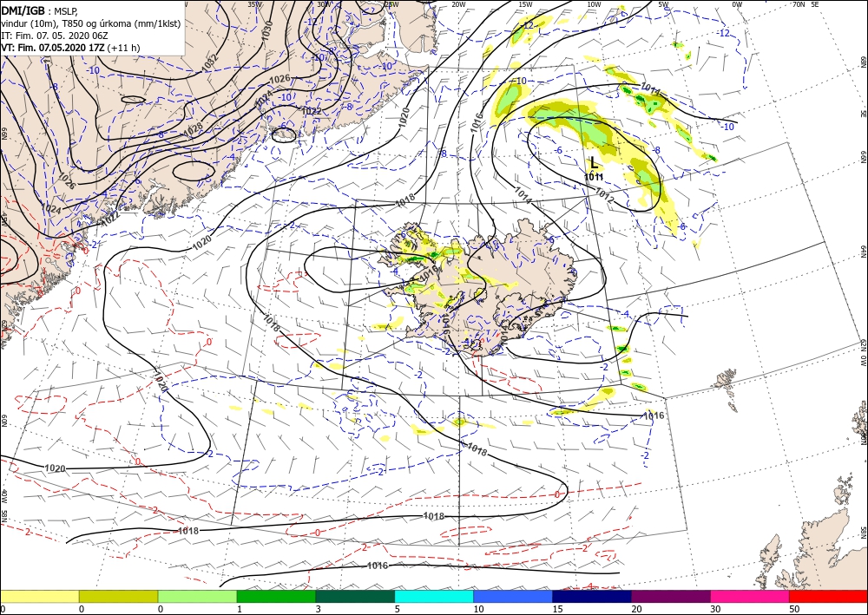The height and width of the screenshot is (615, 868).
Task: Click the olive-yellow legend swatch
Action: tap(118, 596)
